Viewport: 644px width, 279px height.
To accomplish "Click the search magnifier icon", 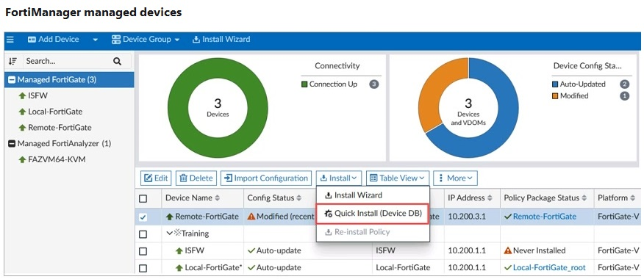I will pyautogui.click(x=117, y=62).
